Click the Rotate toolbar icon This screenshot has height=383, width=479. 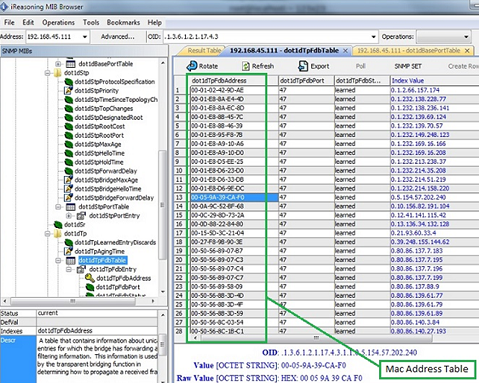tap(192, 66)
